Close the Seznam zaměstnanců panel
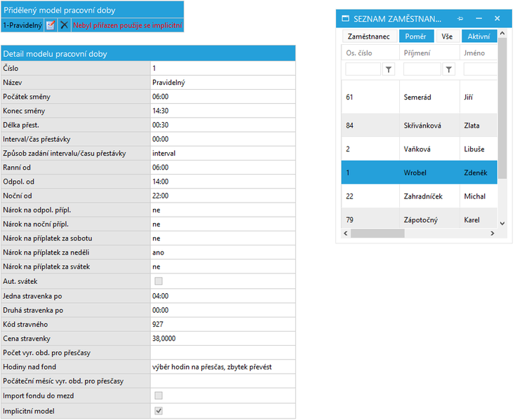Screen dimensions: 515x420 click(497, 19)
